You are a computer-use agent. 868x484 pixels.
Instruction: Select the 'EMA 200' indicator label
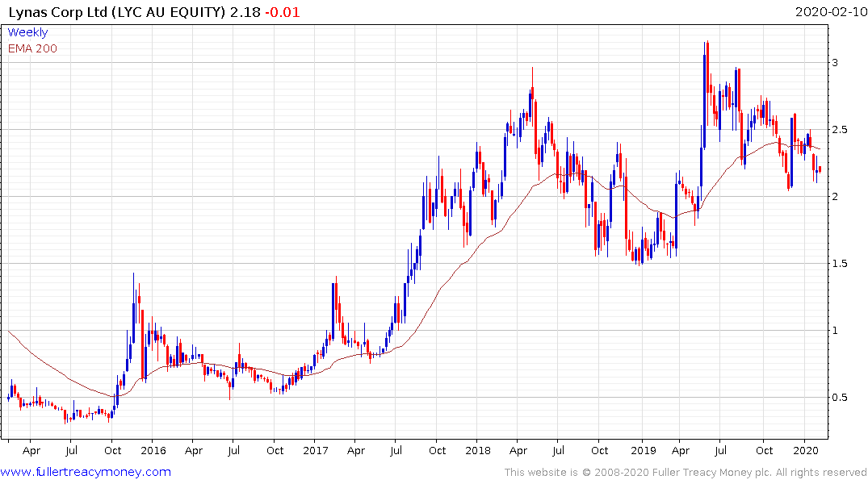[x=32, y=48]
